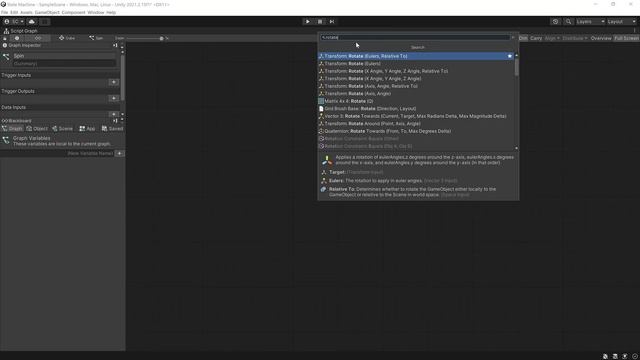This screenshot has height=360, width=640.
Task: Open the Component menu
Action: tap(73, 13)
